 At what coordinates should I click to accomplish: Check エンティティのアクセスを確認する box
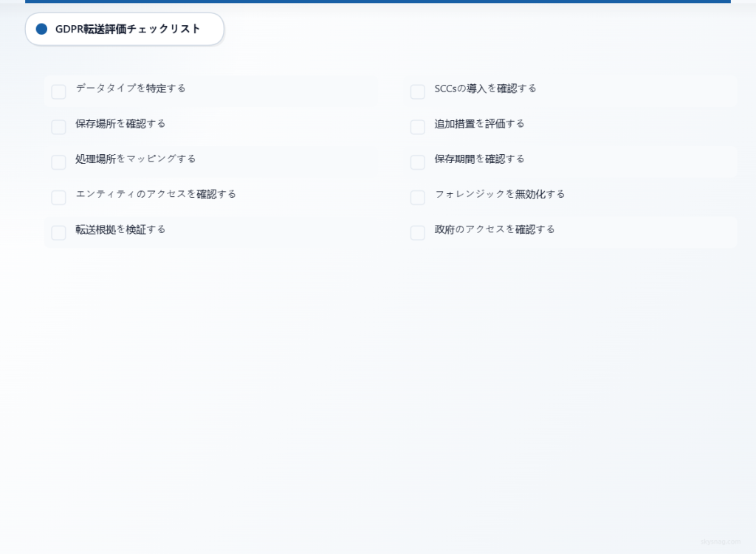point(58,197)
